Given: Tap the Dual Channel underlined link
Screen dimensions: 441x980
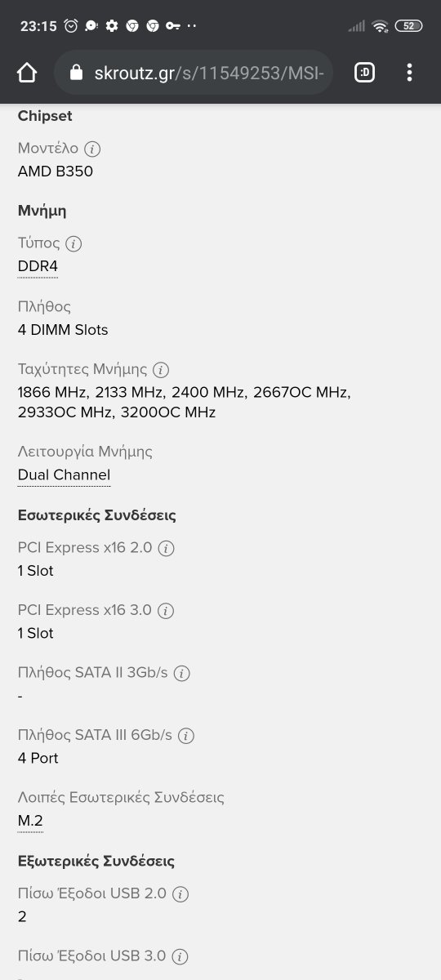Looking at the screenshot, I should (64, 475).
